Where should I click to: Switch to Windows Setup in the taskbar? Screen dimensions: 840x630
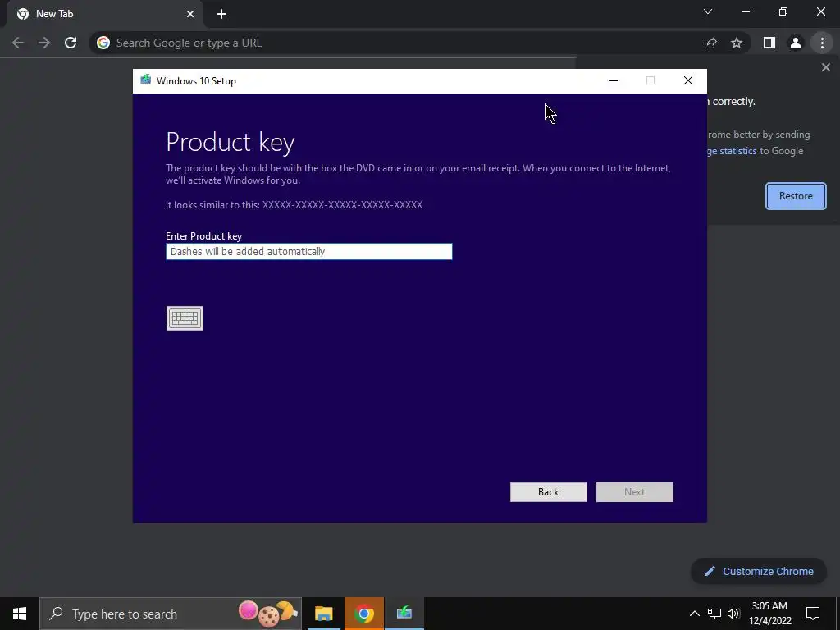(x=404, y=614)
